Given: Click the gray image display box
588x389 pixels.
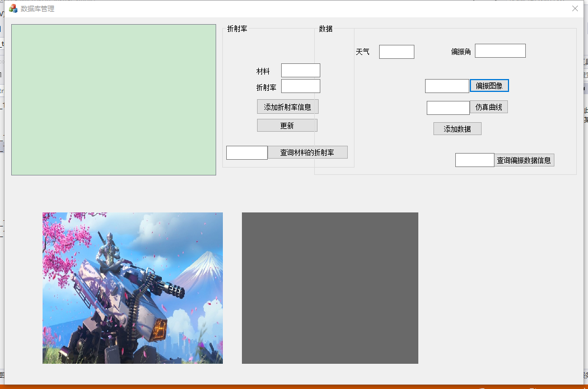Looking at the screenshot, I should (x=330, y=288).
